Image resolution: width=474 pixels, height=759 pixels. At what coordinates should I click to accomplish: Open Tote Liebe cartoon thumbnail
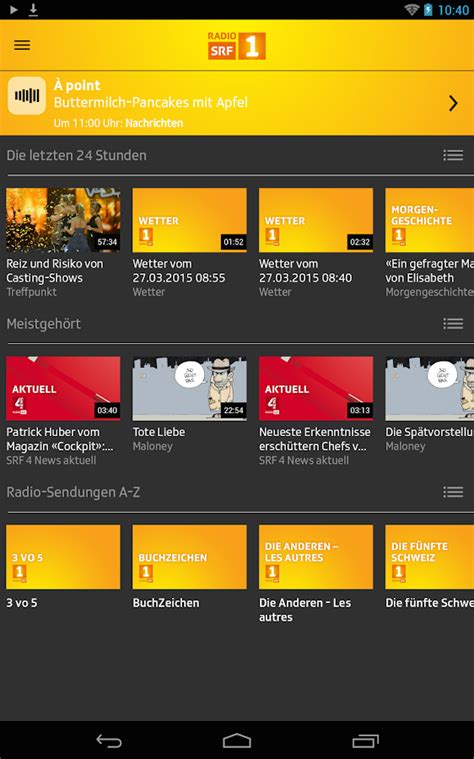[189, 388]
